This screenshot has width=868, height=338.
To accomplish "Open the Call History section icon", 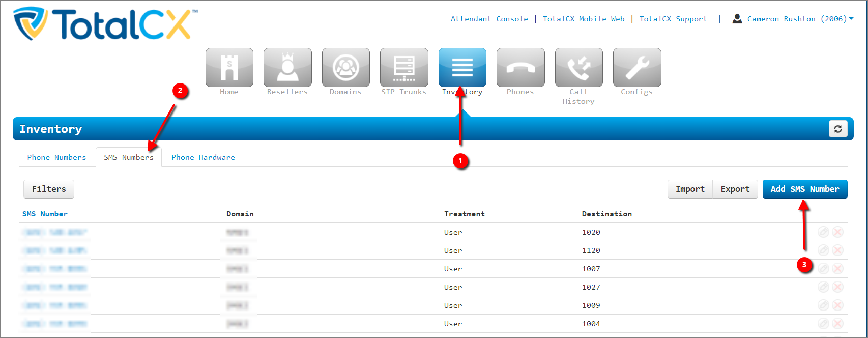I will coord(579,68).
